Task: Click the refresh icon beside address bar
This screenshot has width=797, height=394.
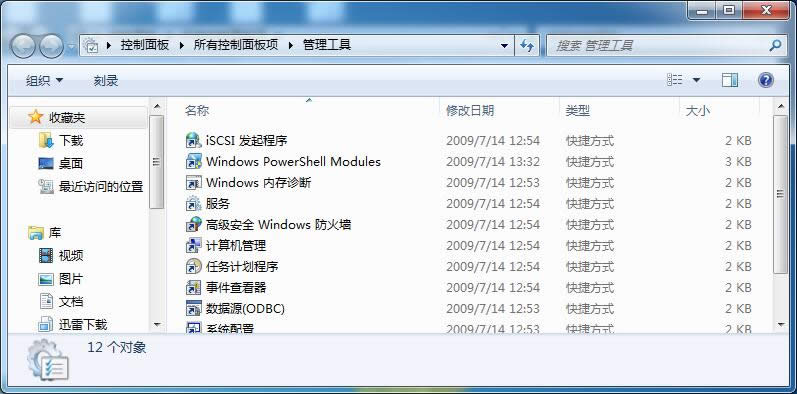Action: (x=527, y=46)
